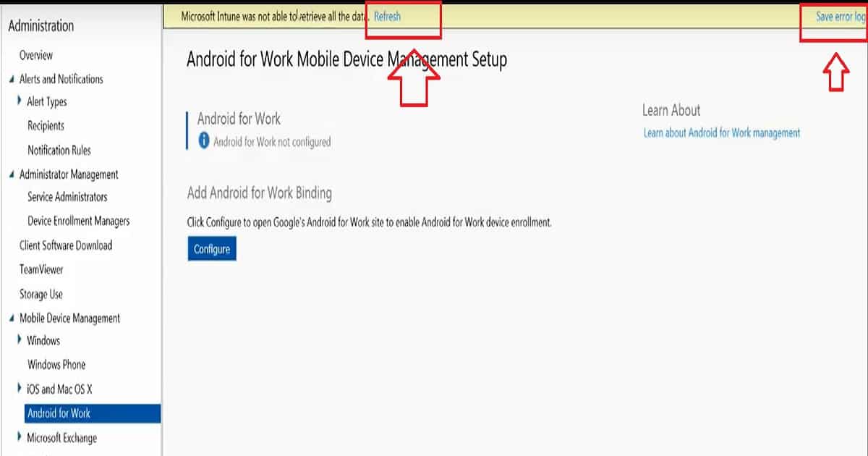Collapse the Alerts and Notifications arrow
Image resolution: width=868 pixels, height=456 pixels.
pyautogui.click(x=12, y=80)
